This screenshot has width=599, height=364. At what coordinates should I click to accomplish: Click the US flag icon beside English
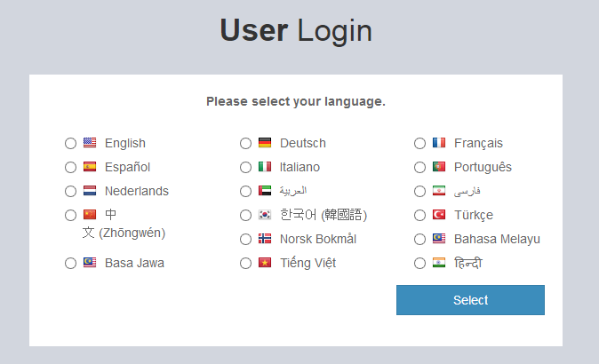coord(90,143)
